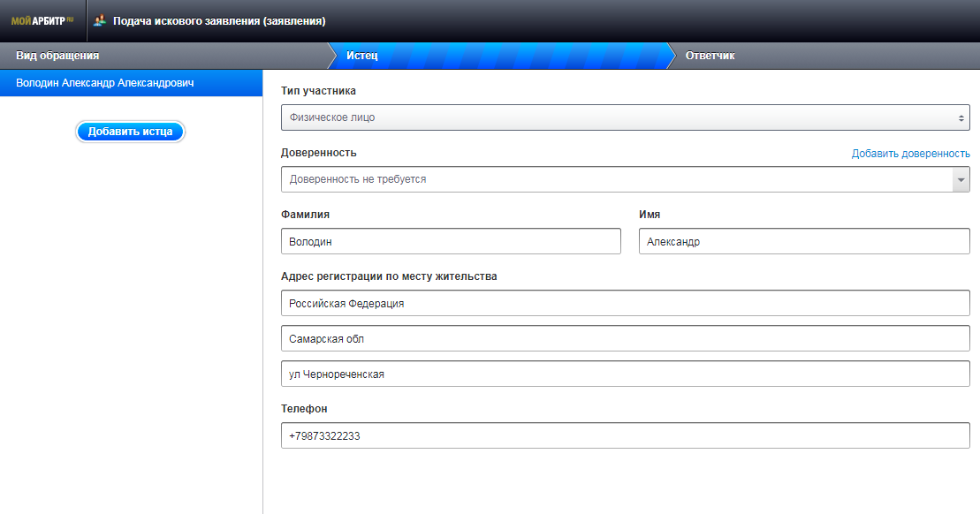Follow the Добавить доверенность link
The height and width of the screenshot is (514, 980).
[910, 154]
